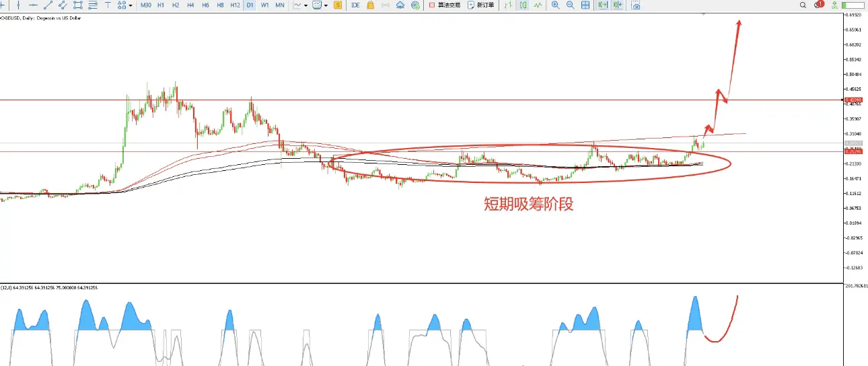Click the globe network icon

[x=416, y=5]
